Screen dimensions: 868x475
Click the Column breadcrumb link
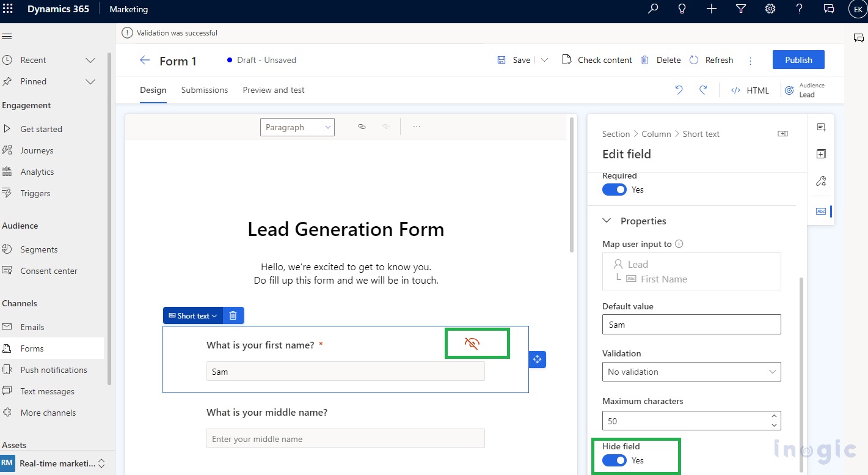656,134
